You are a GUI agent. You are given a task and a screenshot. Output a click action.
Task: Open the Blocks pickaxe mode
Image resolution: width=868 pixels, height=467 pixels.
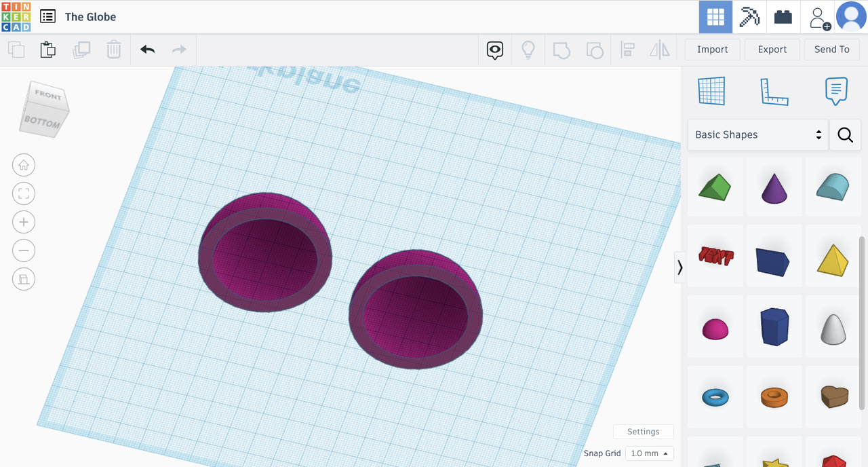(x=749, y=16)
